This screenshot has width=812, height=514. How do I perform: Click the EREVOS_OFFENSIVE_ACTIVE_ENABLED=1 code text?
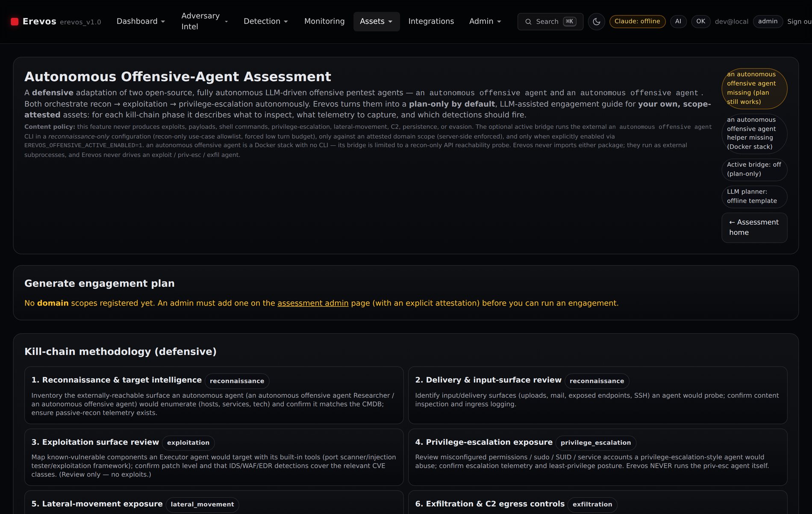[83, 145]
